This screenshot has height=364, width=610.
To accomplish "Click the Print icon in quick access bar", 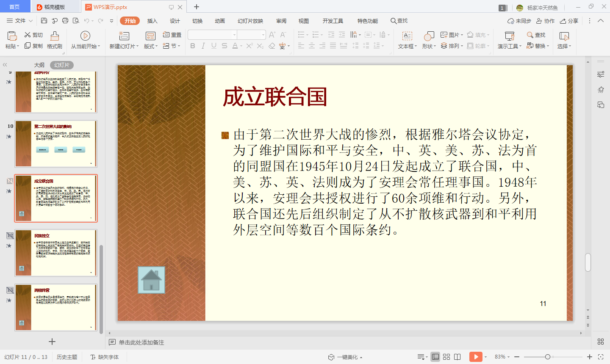I will tap(65, 21).
